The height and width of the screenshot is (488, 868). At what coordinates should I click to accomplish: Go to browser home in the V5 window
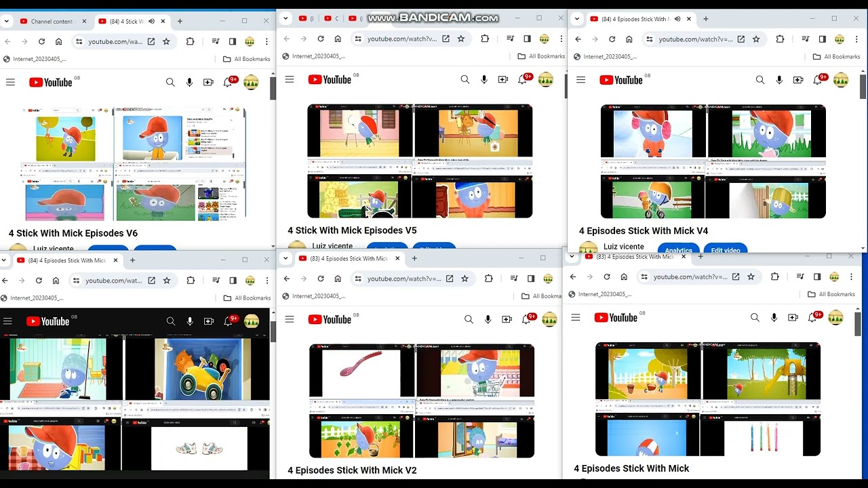tap(338, 39)
